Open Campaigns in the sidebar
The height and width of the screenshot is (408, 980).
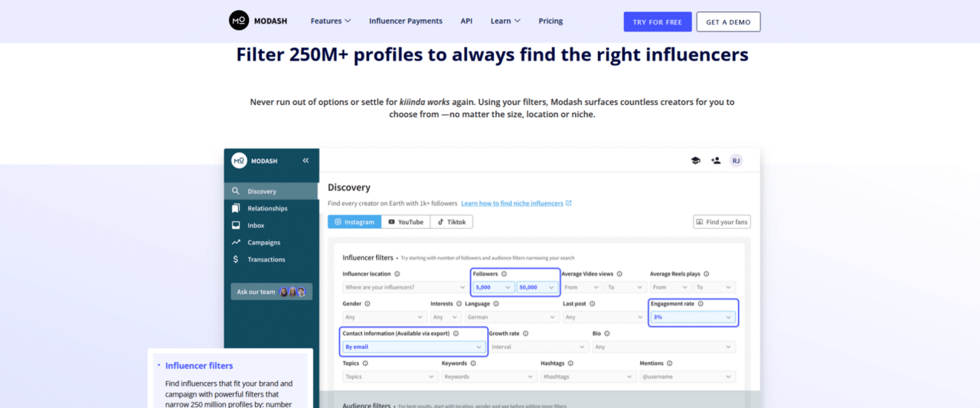(x=263, y=242)
